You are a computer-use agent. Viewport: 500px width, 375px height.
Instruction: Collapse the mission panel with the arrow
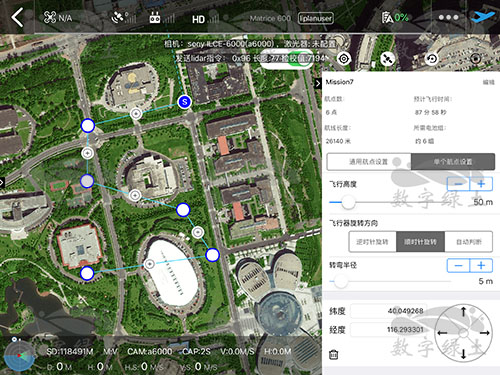318,83
